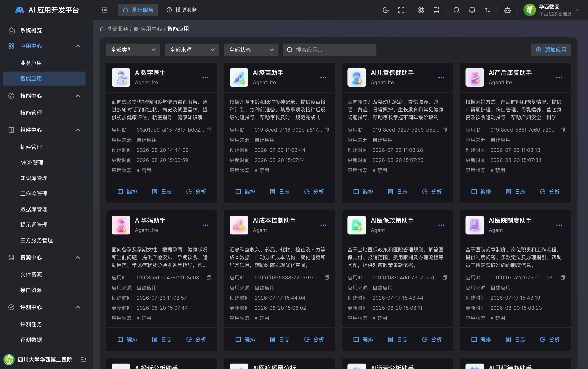Open notifications bell icon
This screenshot has height=369, width=588.
coord(472,10)
